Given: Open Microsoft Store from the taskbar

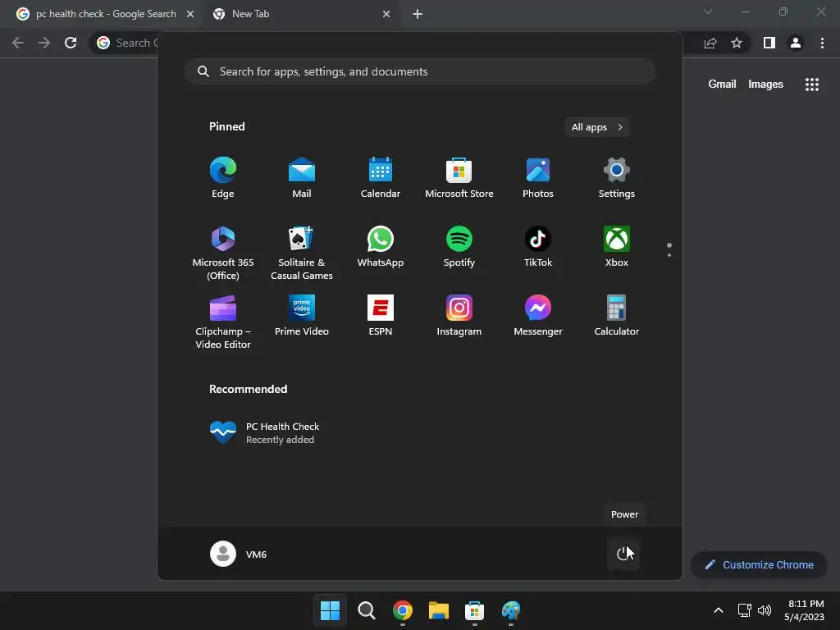Looking at the screenshot, I should 474,610.
